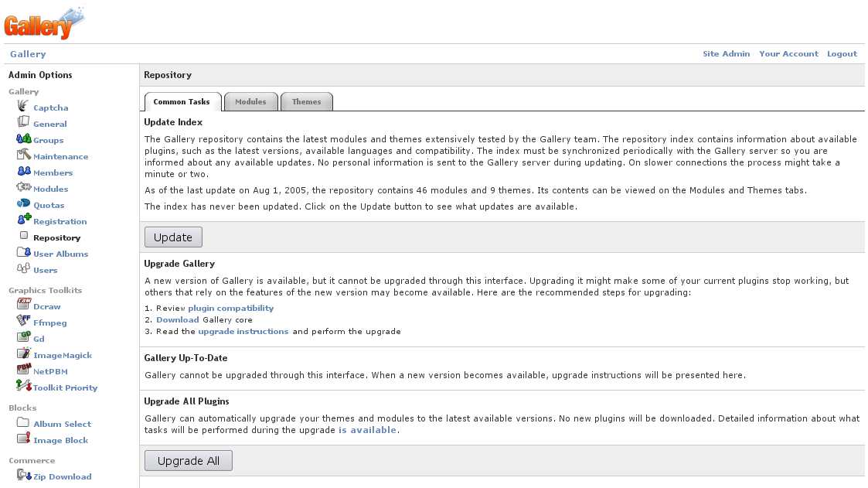The image size is (868, 488).
Task: Open the Toolkit Priority link
Action: pos(66,387)
